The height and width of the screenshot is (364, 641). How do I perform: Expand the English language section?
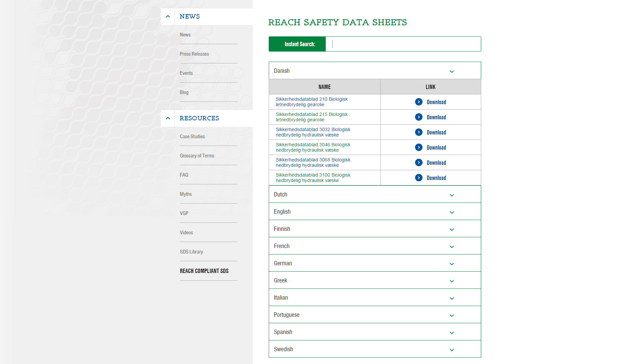[x=375, y=211]
